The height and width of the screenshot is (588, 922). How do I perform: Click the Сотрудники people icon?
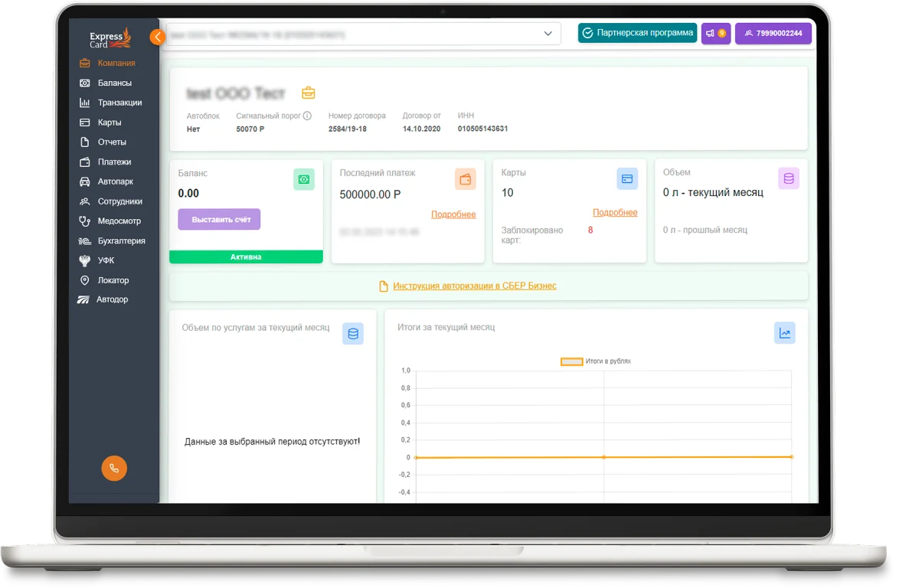(84, 201)
